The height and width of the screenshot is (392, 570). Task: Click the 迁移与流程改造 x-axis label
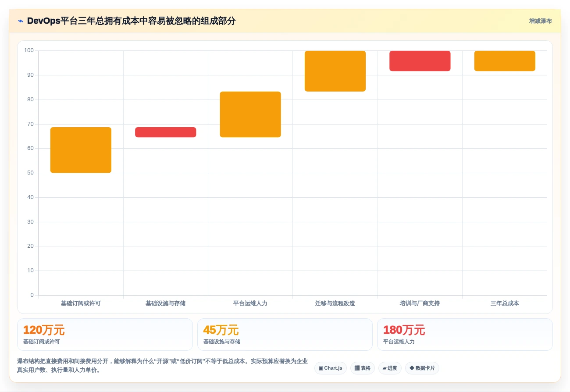[335, 303]
